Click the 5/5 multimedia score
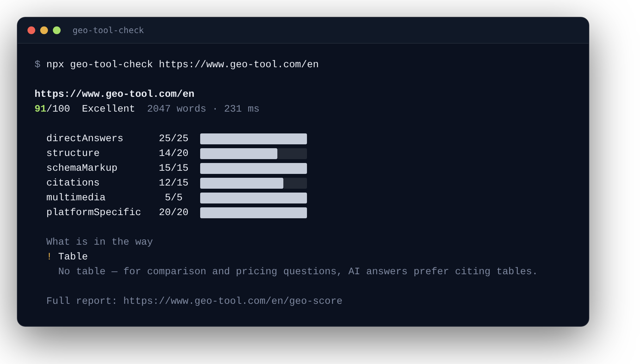The width and height of the screenshot is (640, 364). [174, 197]
